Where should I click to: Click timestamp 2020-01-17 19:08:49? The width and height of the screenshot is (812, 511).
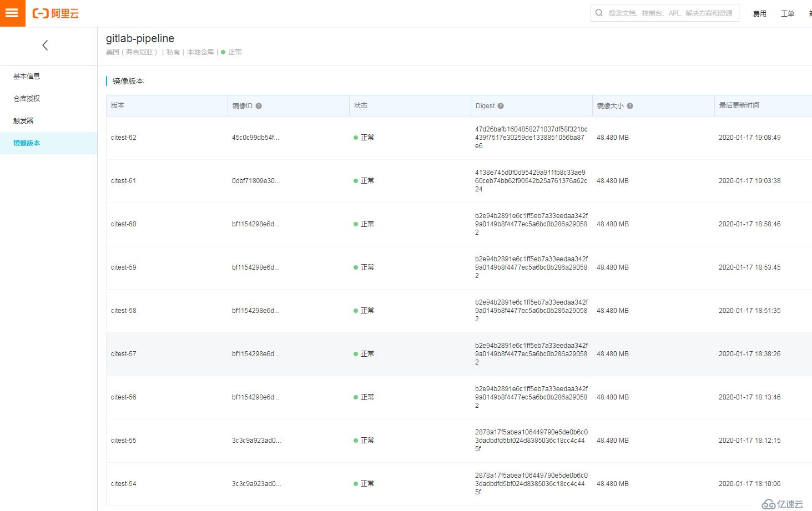[x=749, y=138]
